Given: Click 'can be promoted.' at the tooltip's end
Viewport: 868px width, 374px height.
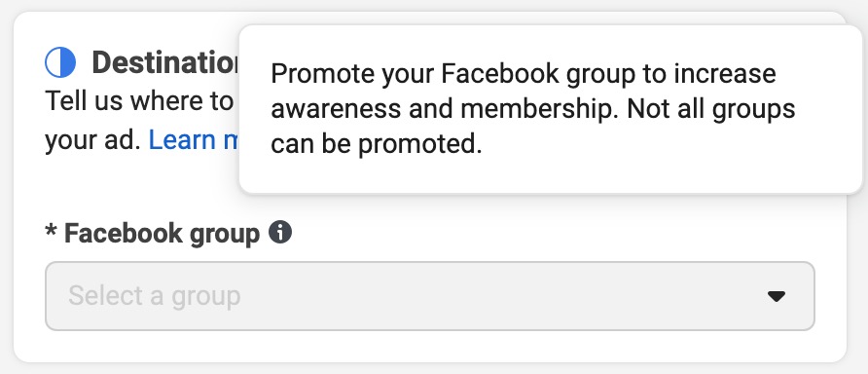Looking at the screenshot, I should 376,144.
